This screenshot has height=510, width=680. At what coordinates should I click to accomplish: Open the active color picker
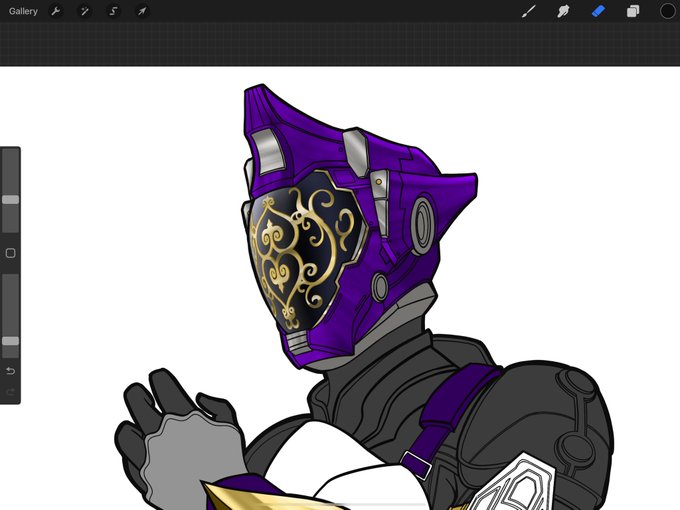[667, 11]
